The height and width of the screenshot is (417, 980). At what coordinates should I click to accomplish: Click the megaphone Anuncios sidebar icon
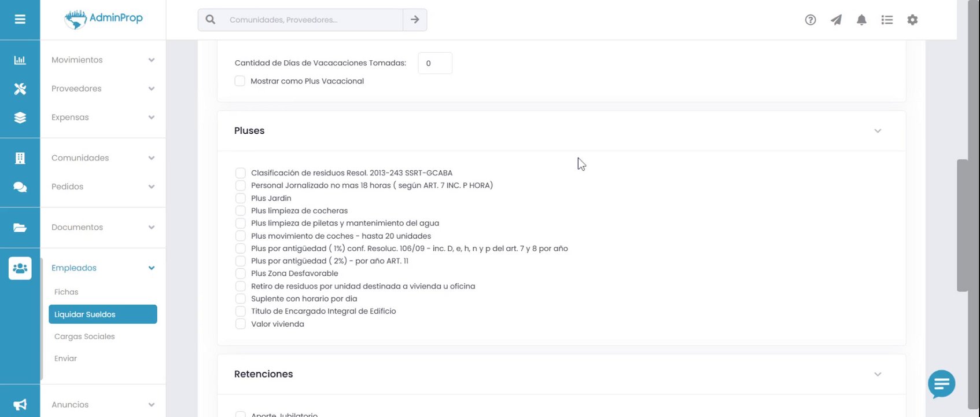click(20, 405)
